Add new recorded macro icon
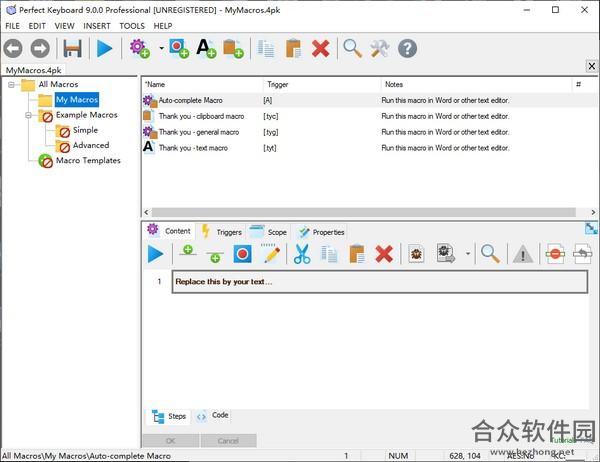 [x=179, y=49]
